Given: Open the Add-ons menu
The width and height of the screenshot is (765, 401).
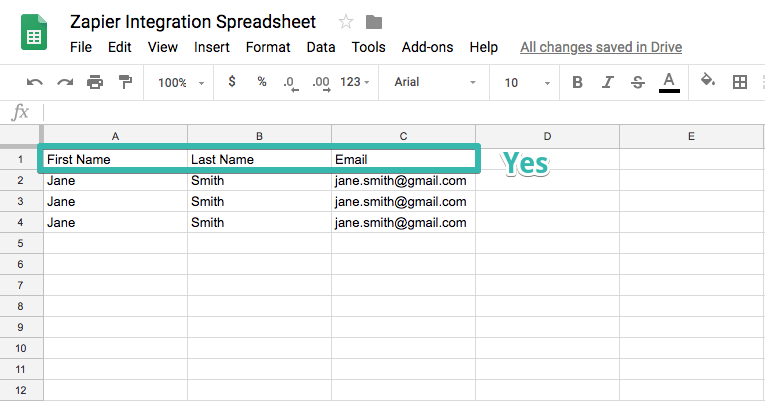Looking at the screenshot, I should coord(427,47).
